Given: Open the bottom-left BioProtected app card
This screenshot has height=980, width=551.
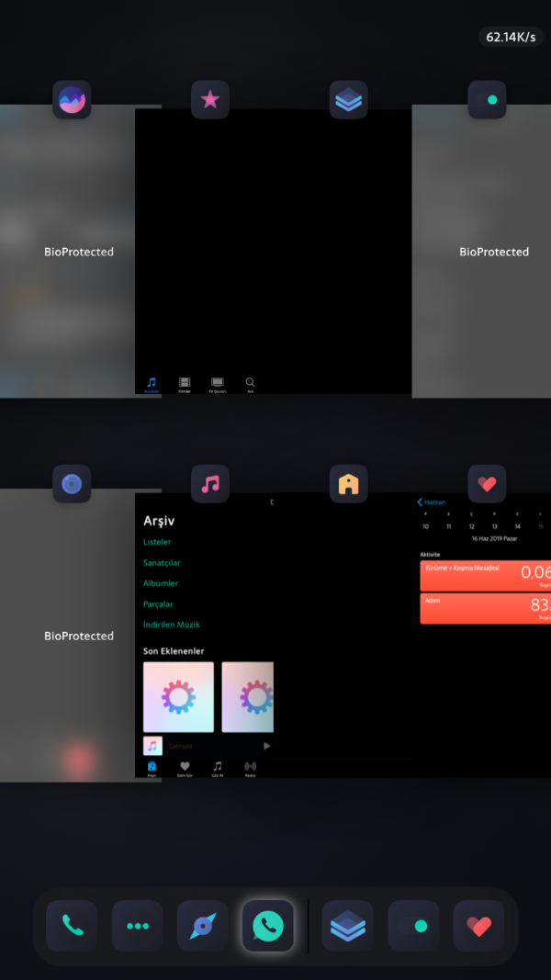Looking at the screenshot, I should (67, 635).
